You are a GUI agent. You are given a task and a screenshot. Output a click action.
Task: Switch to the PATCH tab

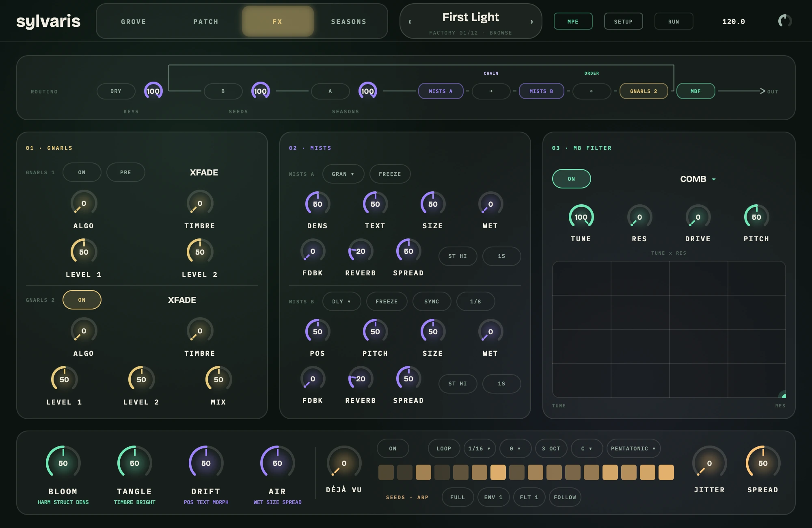[x=206, y=22]
